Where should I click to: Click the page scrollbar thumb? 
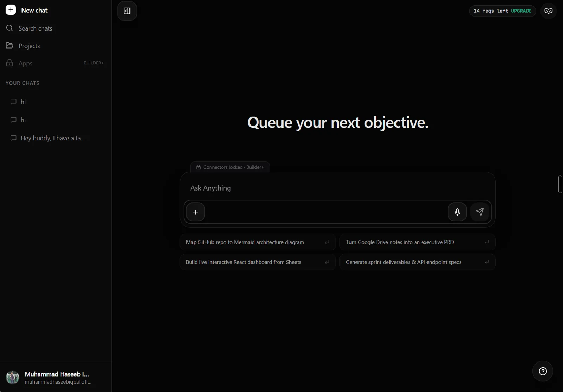[x=560, y=184]
